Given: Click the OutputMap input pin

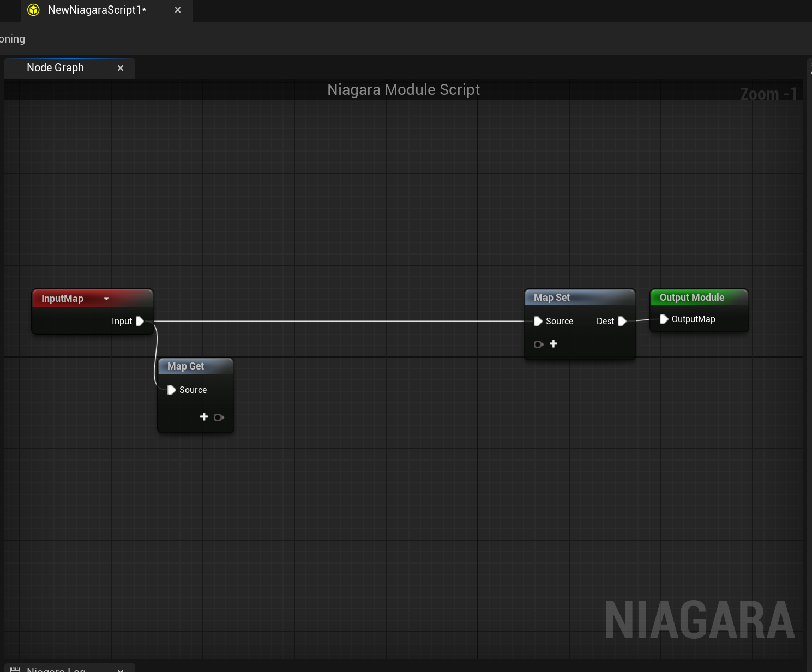Looking at the screenshot, I should tap(664, 319).
